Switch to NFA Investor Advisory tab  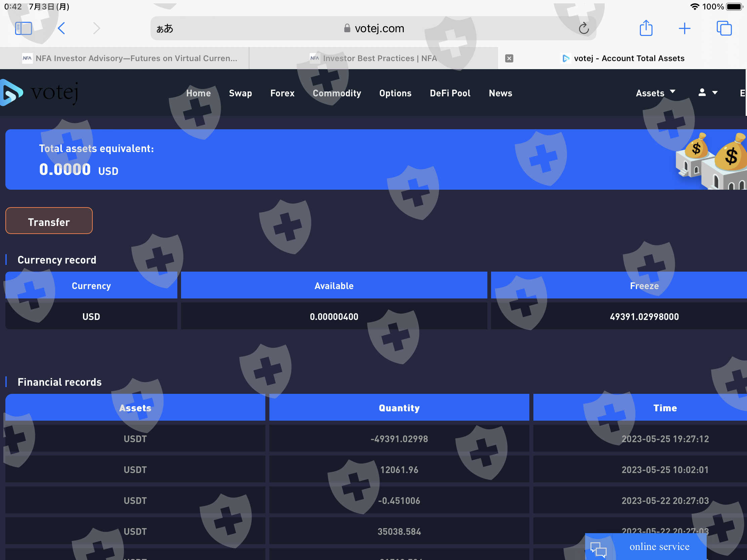(130, 58)
